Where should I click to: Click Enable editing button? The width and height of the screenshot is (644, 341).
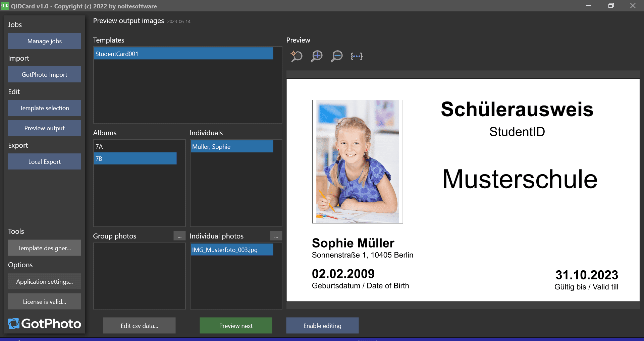pos(322,326)
